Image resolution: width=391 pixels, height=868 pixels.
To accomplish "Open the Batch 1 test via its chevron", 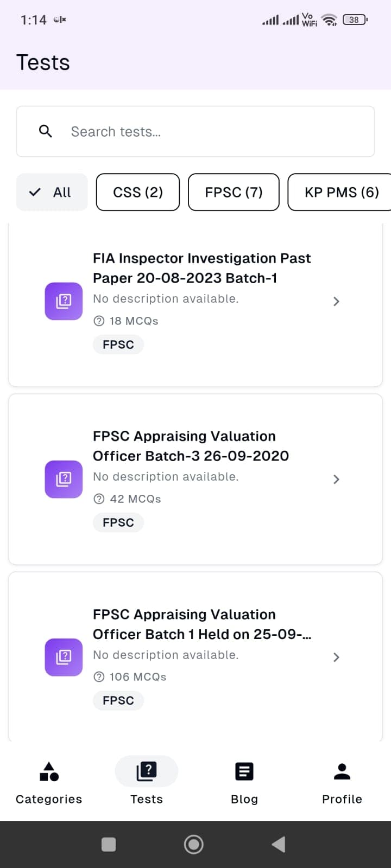I will [336, 658].
